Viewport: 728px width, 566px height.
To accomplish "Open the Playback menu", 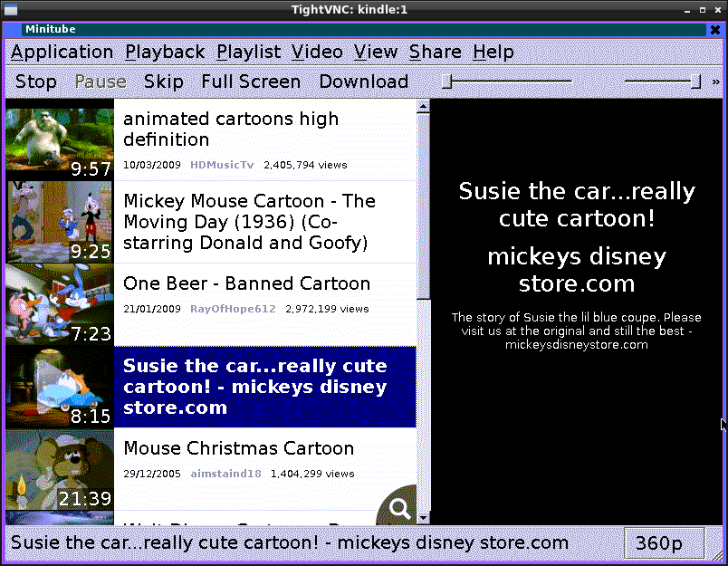I will click(165, 53).
